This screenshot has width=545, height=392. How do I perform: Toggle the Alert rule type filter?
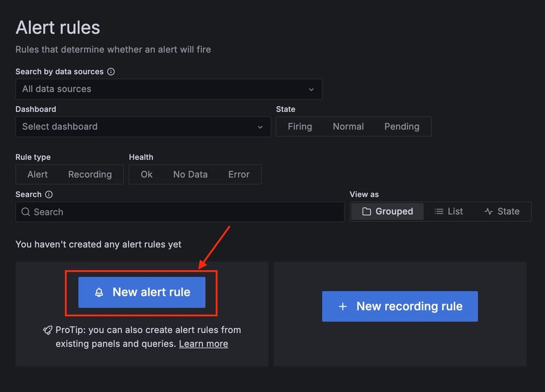coord(37,174)
